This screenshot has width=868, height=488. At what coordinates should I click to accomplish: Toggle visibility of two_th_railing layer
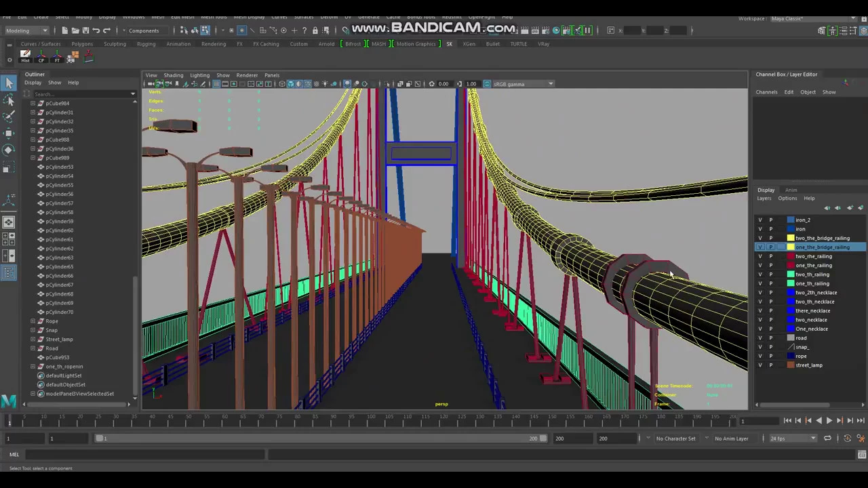point(759,274)
